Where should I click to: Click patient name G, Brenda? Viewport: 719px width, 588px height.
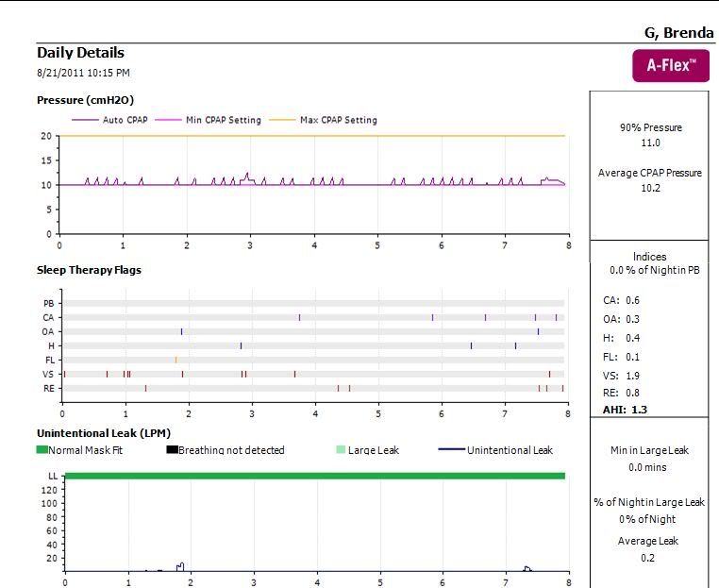(678, 33)
